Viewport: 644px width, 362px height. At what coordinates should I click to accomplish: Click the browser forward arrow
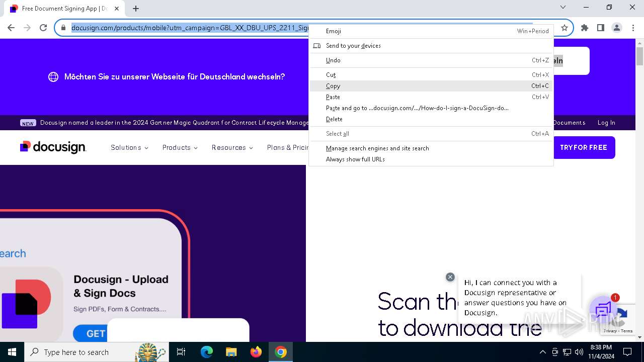pos(27,28)
